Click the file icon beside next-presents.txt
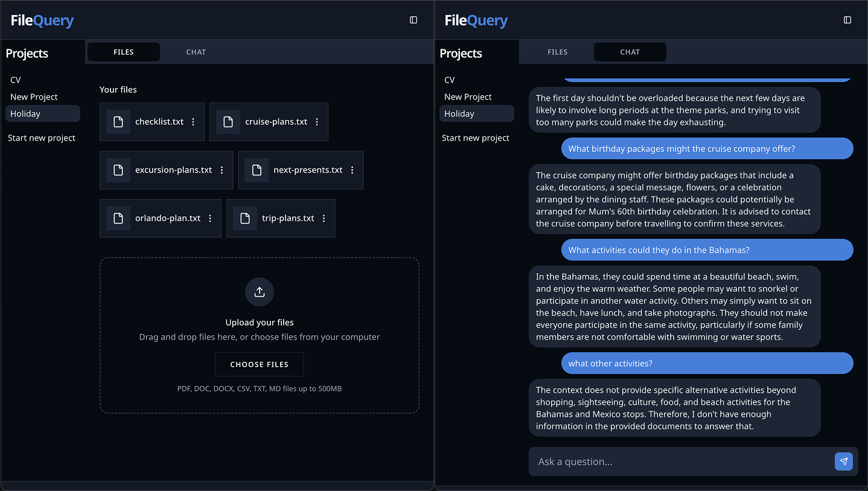This screenshot has height=491, width=868. [x=257, y=170]
